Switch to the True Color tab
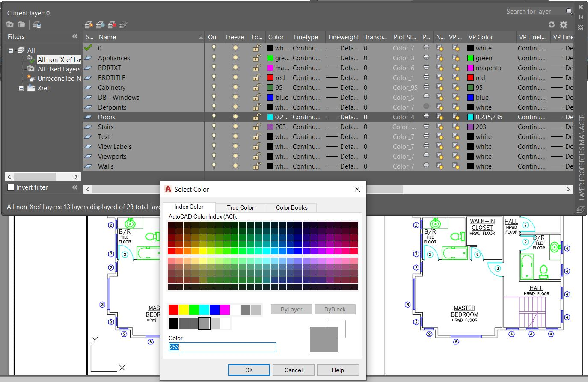This screenshot has width=588, height=382. [240, 207]
